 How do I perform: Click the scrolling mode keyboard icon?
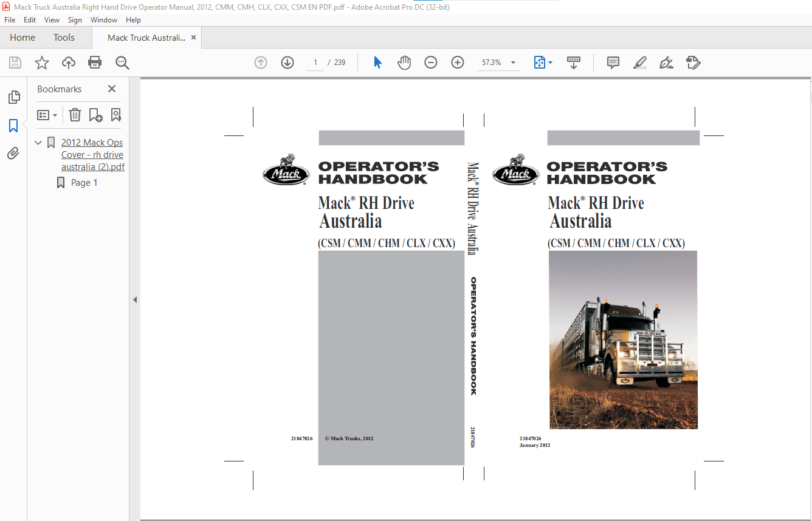coord(574,63)
